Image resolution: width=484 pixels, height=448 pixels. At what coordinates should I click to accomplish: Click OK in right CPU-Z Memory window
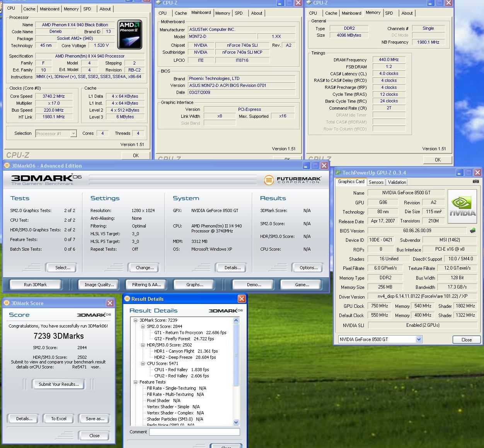pos(438,160)
